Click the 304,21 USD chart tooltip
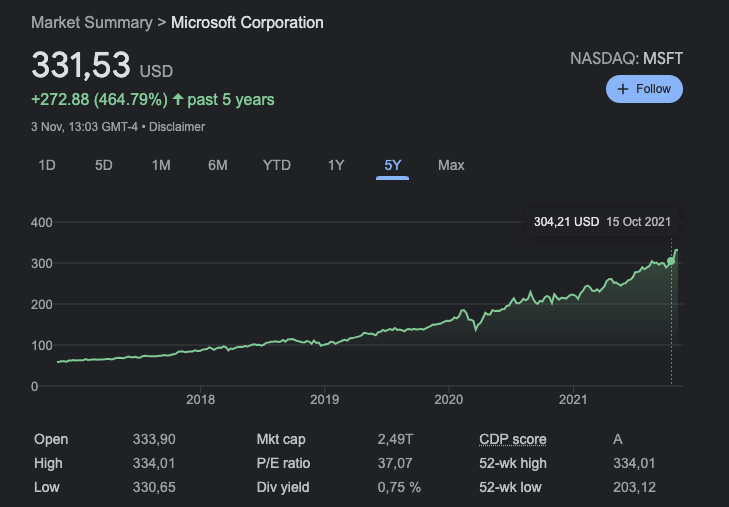 (x=602, y=222)
